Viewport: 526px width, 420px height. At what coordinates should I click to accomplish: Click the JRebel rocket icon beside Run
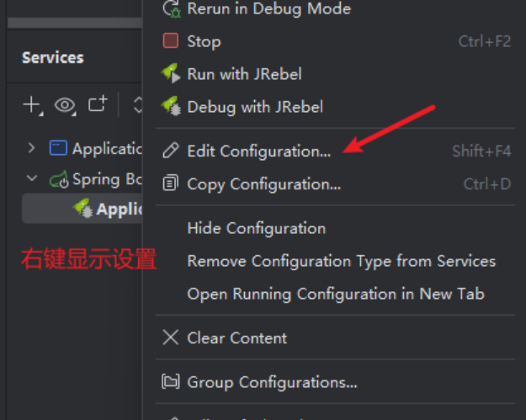pos(171,74)
